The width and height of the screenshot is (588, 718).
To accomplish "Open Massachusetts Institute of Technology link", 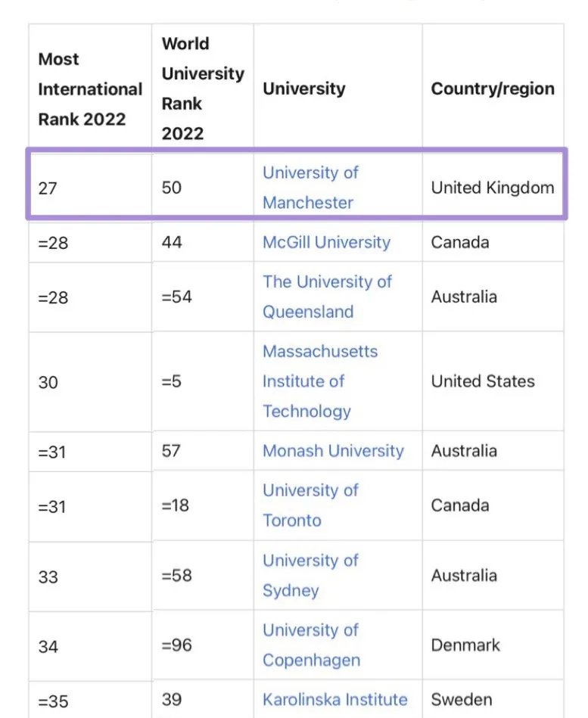I will 320,381.
